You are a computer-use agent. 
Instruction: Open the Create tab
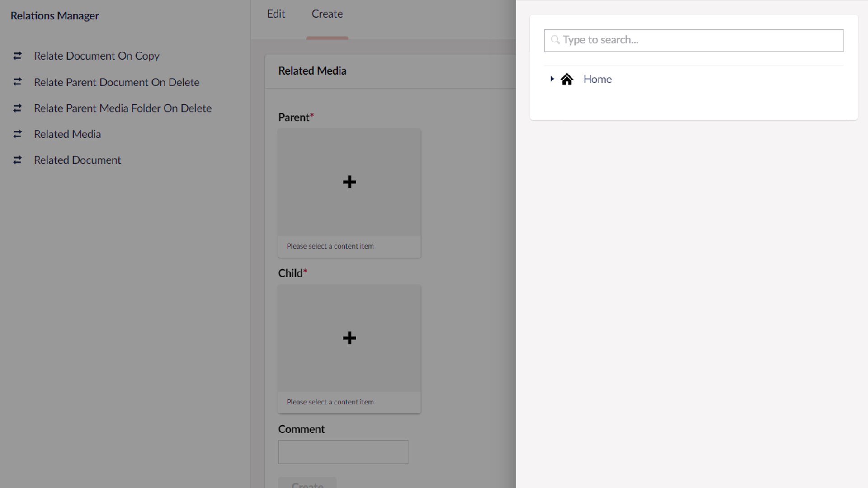click(327, 14)
